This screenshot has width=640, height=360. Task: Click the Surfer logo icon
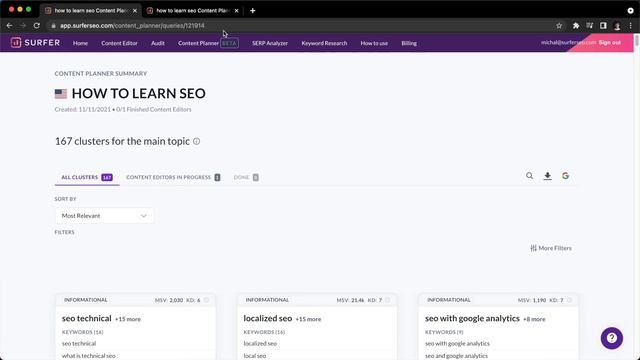pos(16,42)
